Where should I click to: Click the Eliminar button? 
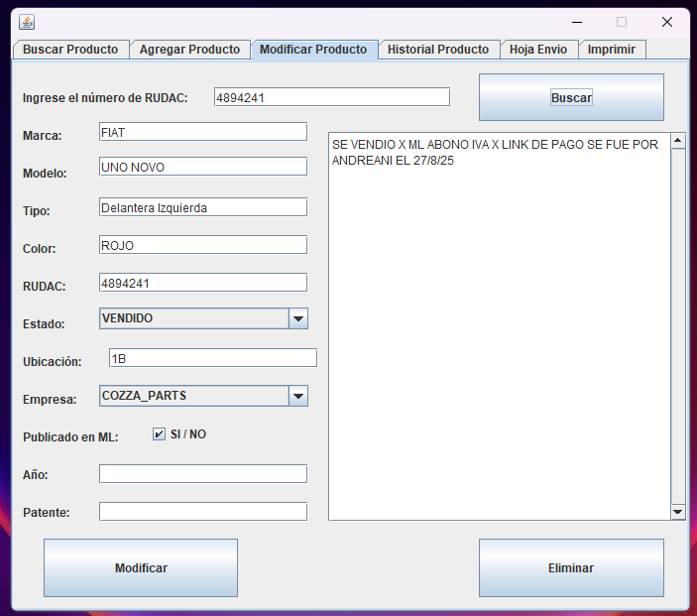[571, 568]
